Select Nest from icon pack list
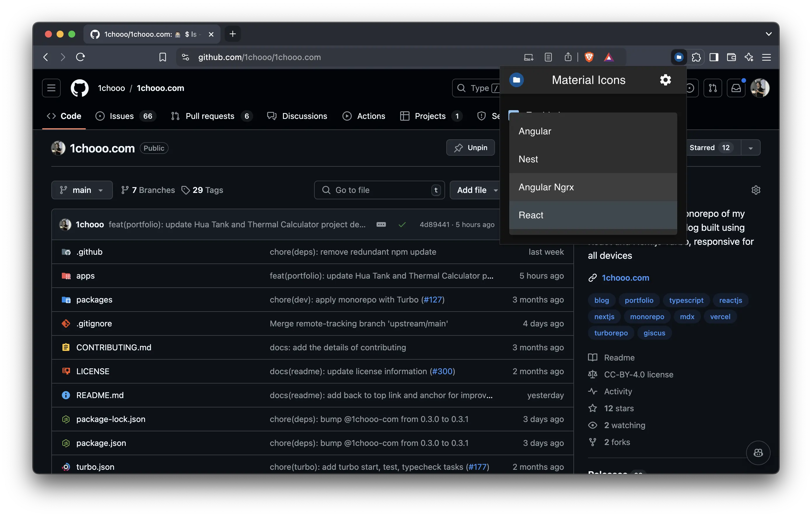 click(x=593, y=159)
